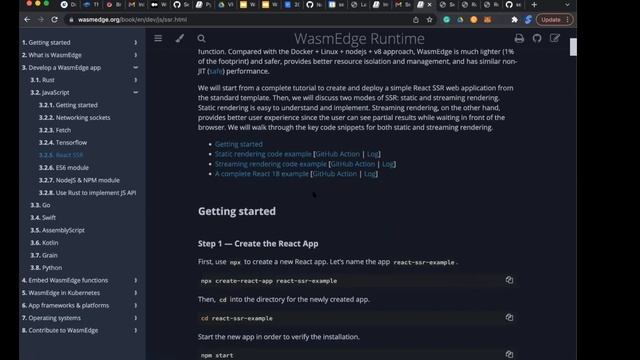Open A complete React 18 example link

click(262, 173)
